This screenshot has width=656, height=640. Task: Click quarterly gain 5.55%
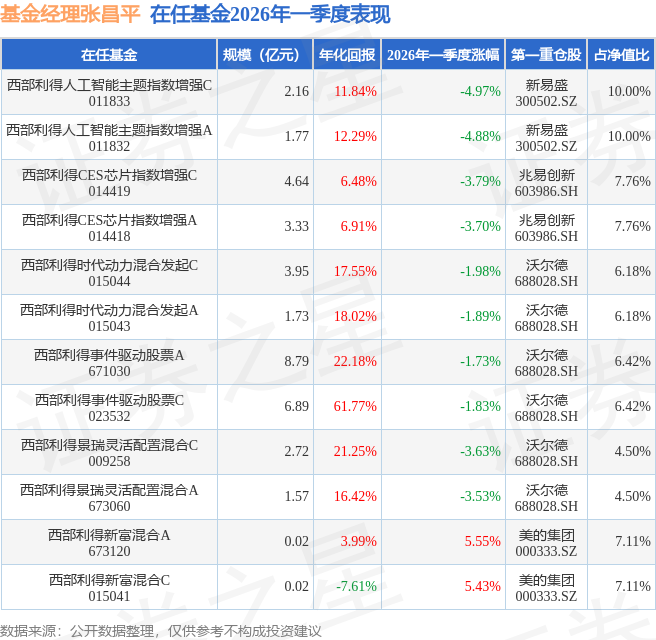[x=482, y=541]
